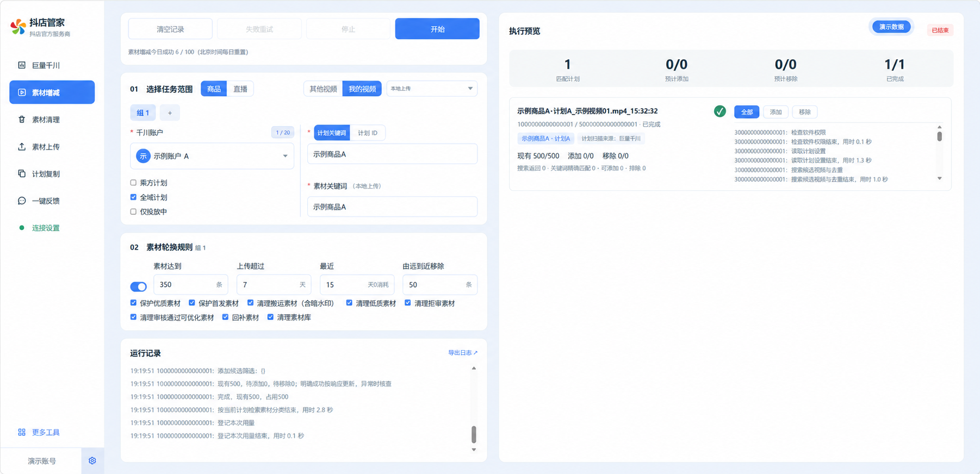Viewport: 980px width, 474px height.
Task: Switch to 计划 ID tab
Action: 368,133
